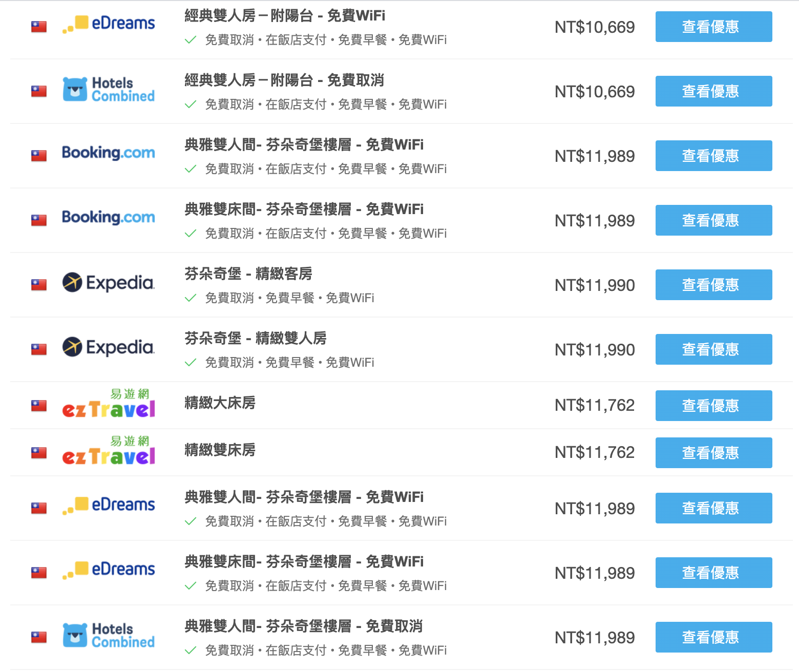Click price NT$11,989 for HotelsCombined 典雅雙人間
The height and width of the screenshot is (672, 799).
point(595,638)
